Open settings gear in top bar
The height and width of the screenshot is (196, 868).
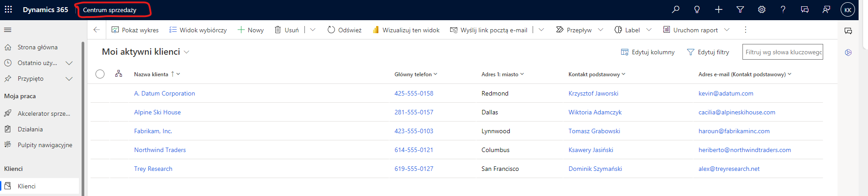pos(762,9)
